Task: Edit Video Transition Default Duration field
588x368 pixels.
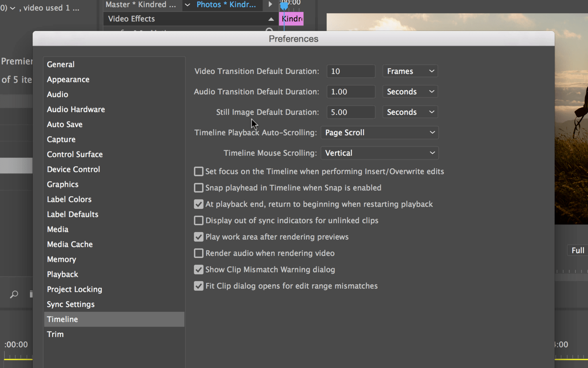Action: point(351,71)
